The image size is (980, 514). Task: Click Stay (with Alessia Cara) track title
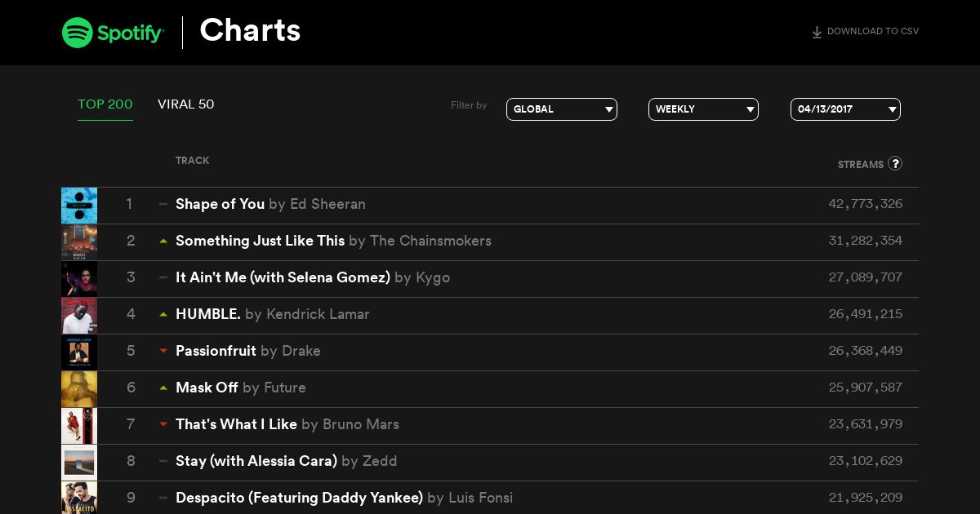coord(256,461)
